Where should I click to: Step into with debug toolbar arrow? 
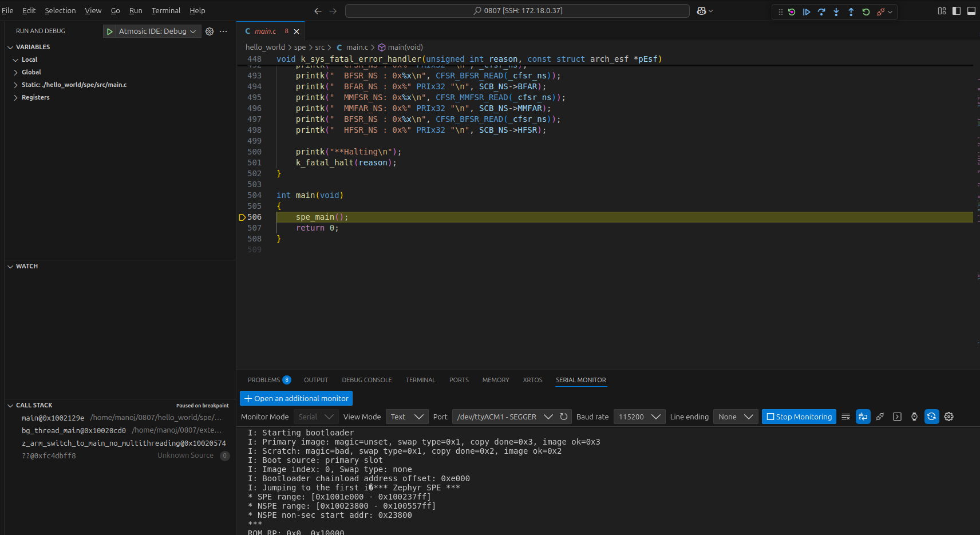tap(836, 11)
